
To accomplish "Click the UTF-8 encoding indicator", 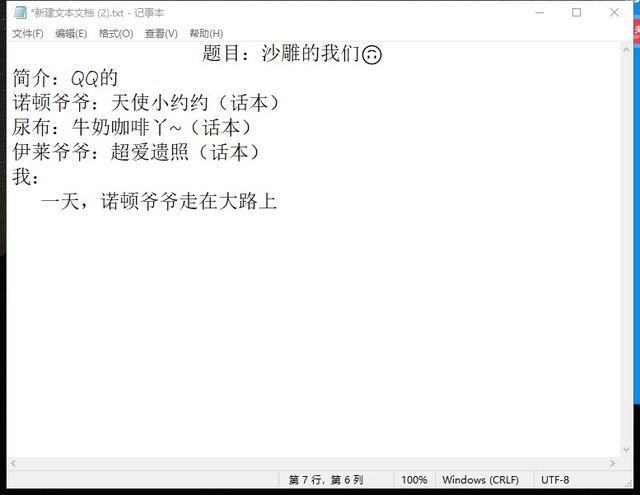I will [556, 480].
